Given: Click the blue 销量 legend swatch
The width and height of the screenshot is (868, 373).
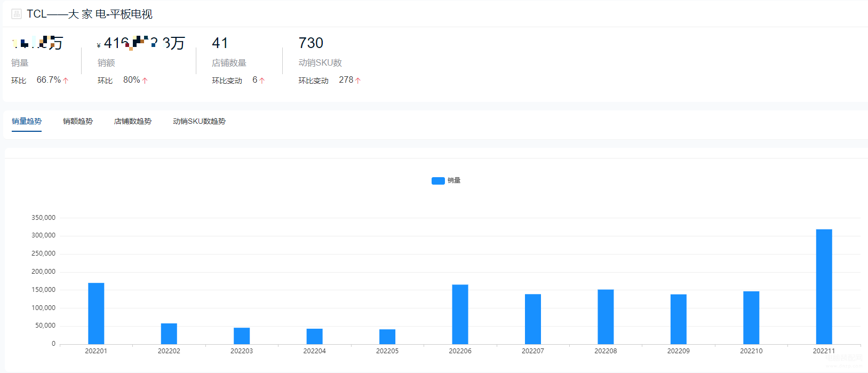Looking at the screenshot, I should pos(438,181).
